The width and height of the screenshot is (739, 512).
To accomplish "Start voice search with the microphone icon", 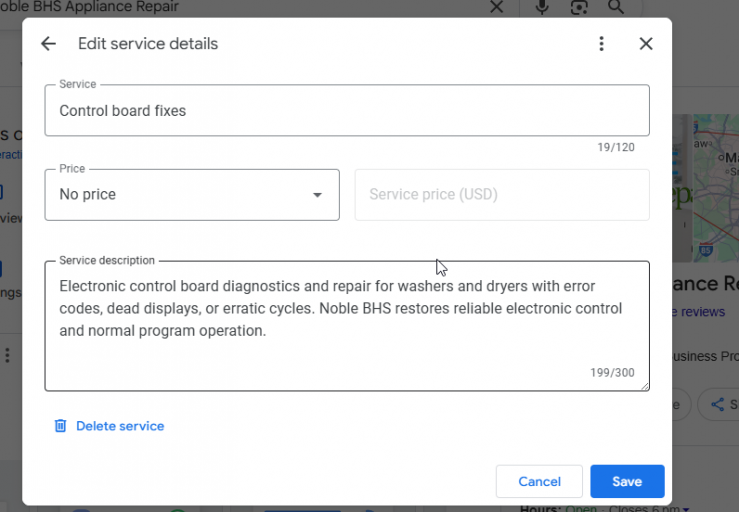I will click(x=542, y=7).
